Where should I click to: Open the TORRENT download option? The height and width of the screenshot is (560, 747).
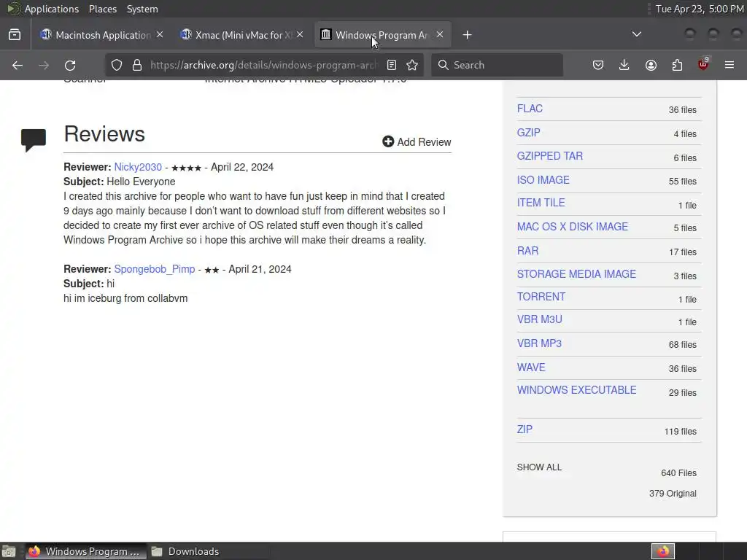pyautogui.click(x=541, y=297)
